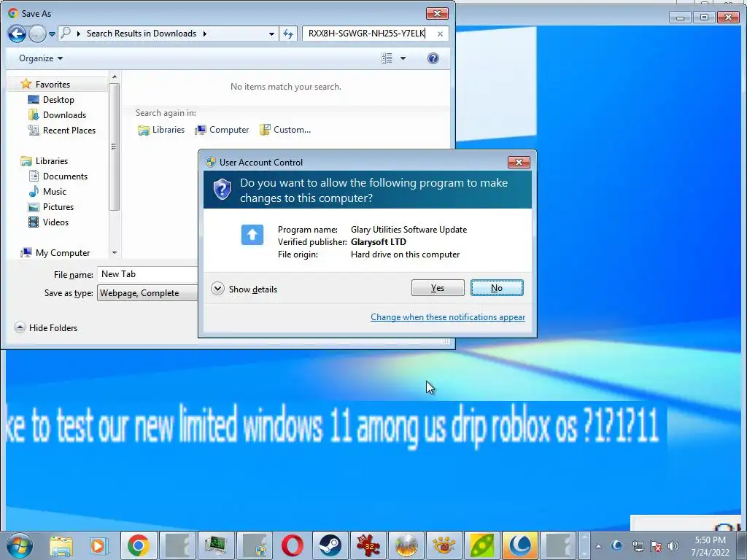Open Windows Explorer from taskbar
The height and width of the screenshot is (560, 747).
(x=61, y=546)
